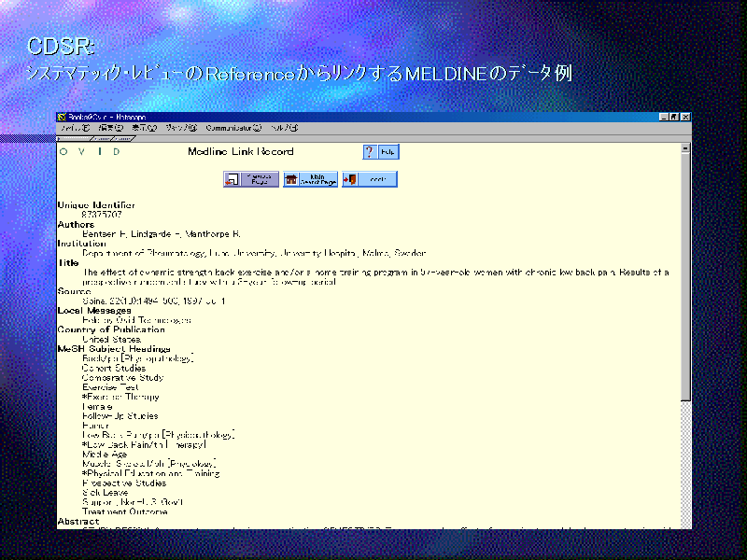This screenshot has height=560, width=747.
Task: Click the Help text button
Action: tap(388, 152)
